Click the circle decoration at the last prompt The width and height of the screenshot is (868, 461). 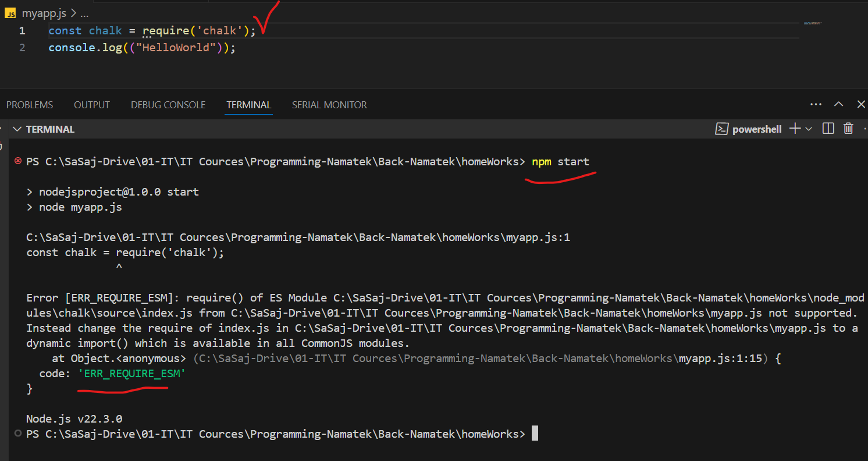pos(18,433)
